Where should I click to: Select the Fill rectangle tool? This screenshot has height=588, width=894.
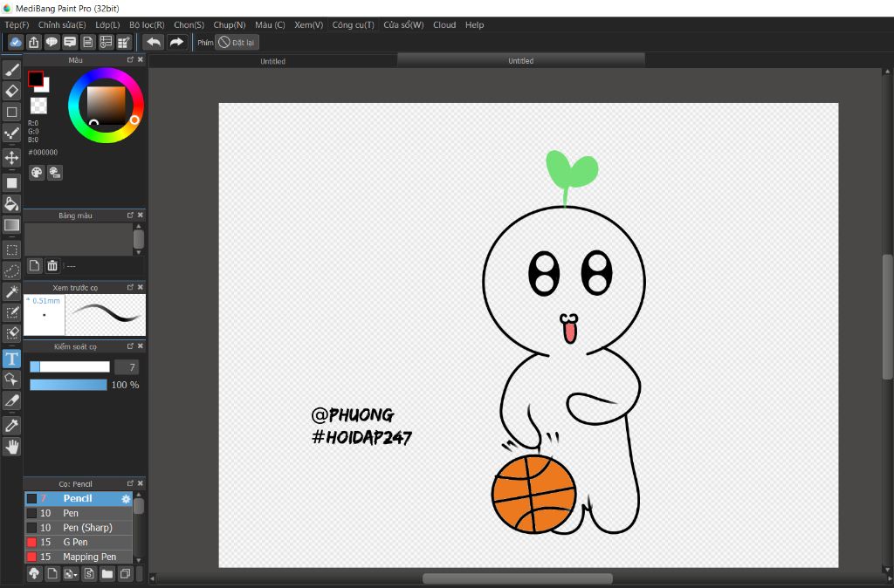11,183
